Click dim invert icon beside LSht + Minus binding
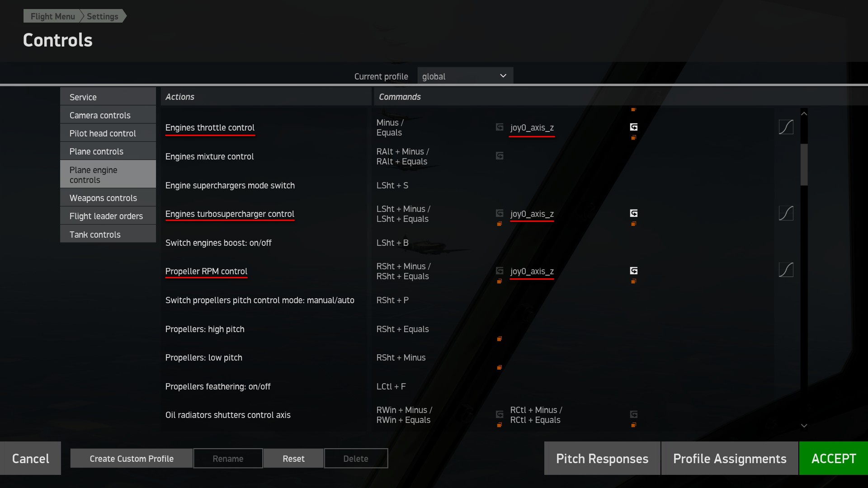 tap(500, 213)
